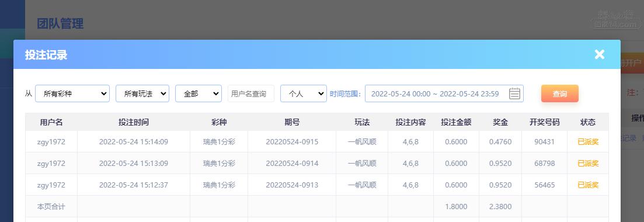Open the 个人 scope dropdown
The height and width of the screenshot is (222, 644).
304,93
